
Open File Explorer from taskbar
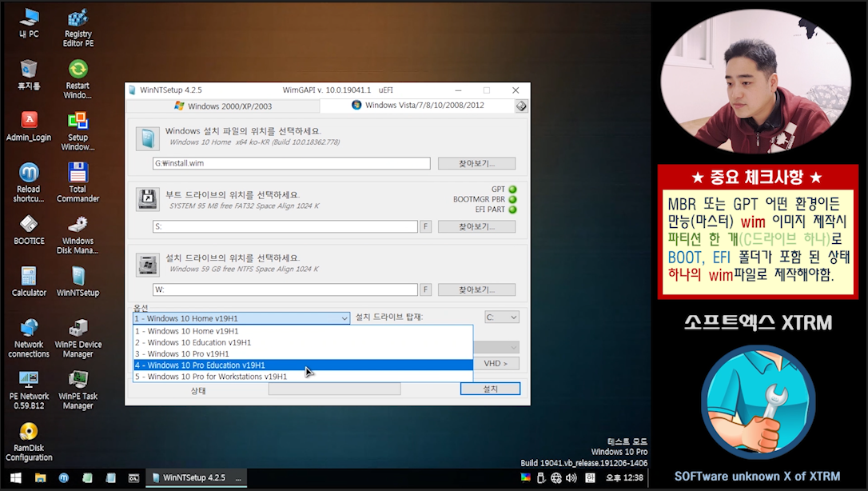41,477
